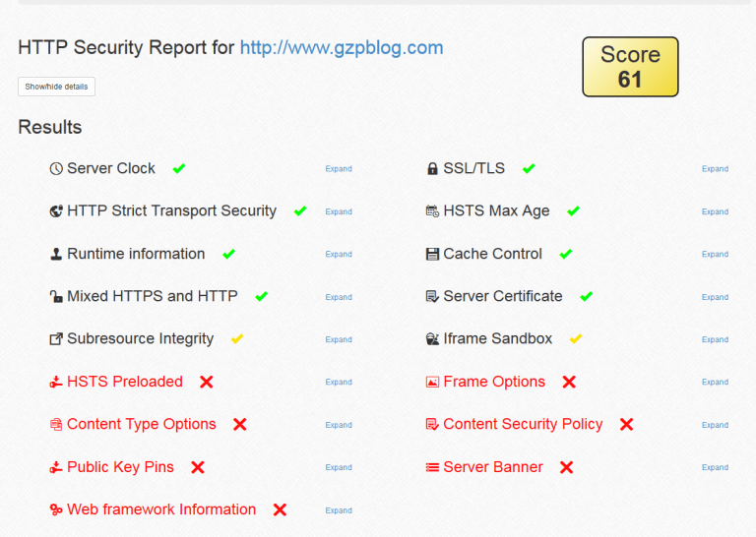This screenshot has height=537, width=756.
Task: Click the Server Clock icon
Action: coord(56,168)
